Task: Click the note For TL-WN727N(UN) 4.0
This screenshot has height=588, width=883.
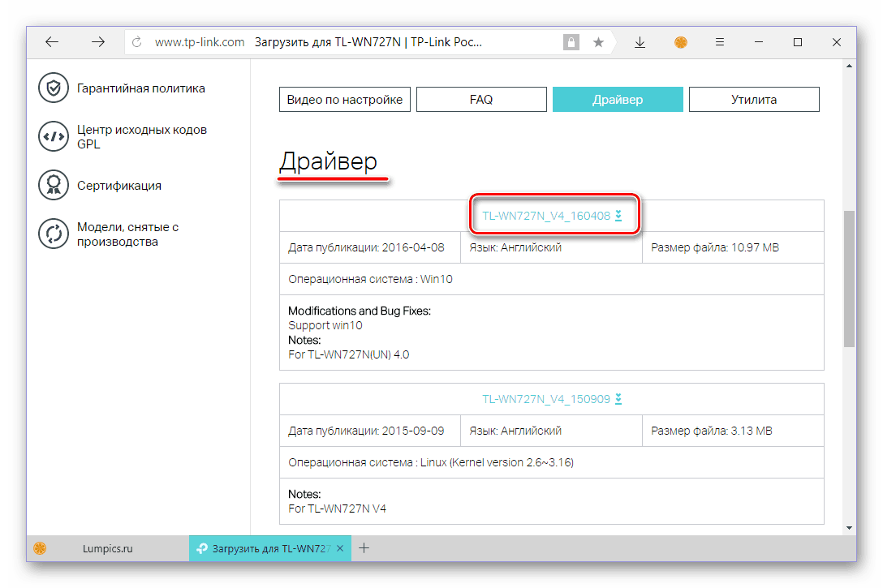Action: pos(349,354)
